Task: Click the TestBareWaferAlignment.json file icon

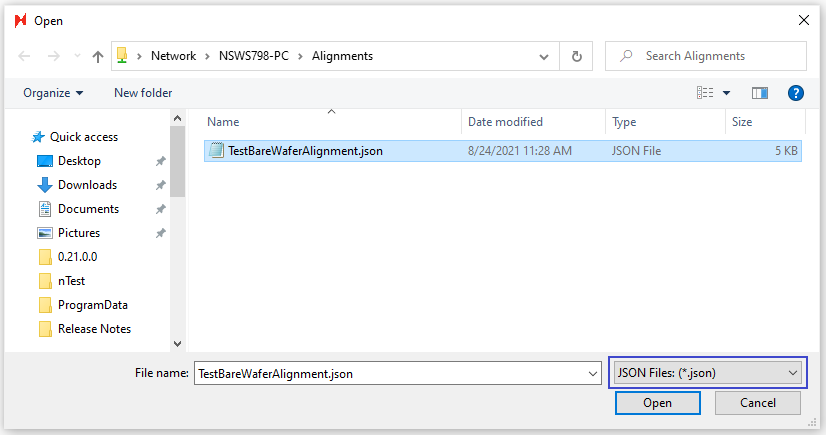Action: pos(216,151)
